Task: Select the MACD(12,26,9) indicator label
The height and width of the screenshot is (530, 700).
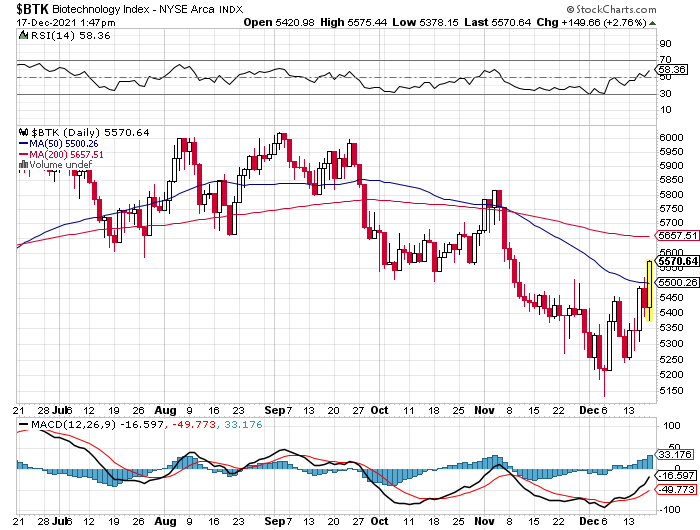Action: (x=61, y=426)
